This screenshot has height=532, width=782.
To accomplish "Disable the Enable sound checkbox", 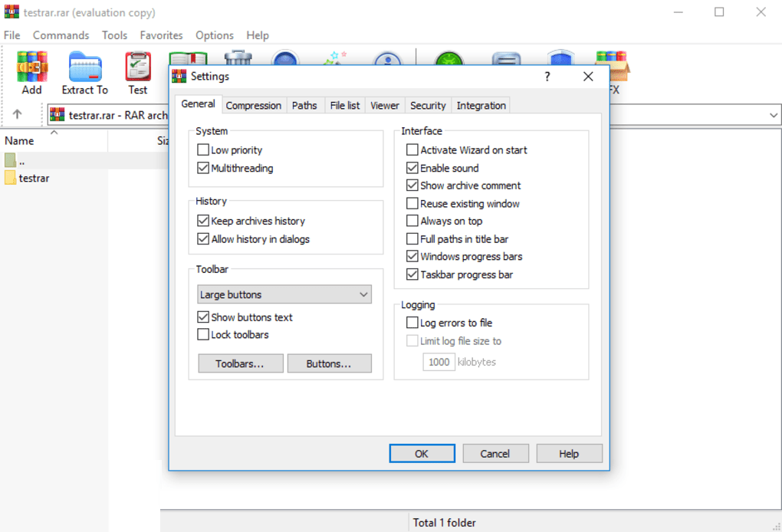I will [412, 168].
